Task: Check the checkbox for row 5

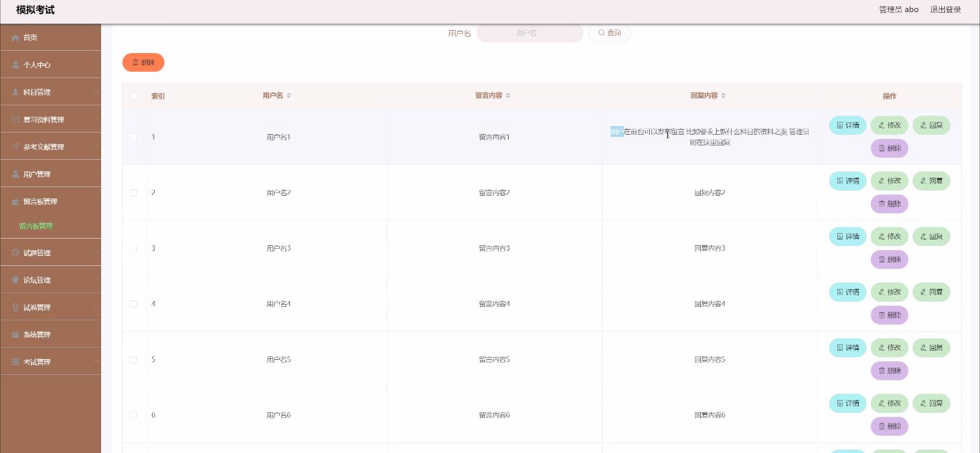Action: pos(133,359)
